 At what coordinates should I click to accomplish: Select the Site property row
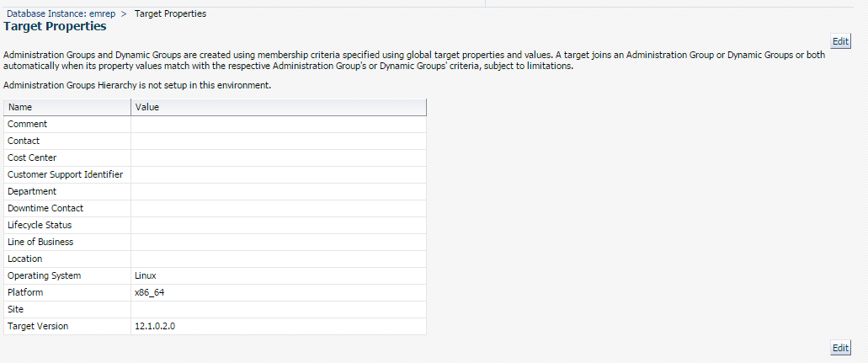(x=215, y=309)
